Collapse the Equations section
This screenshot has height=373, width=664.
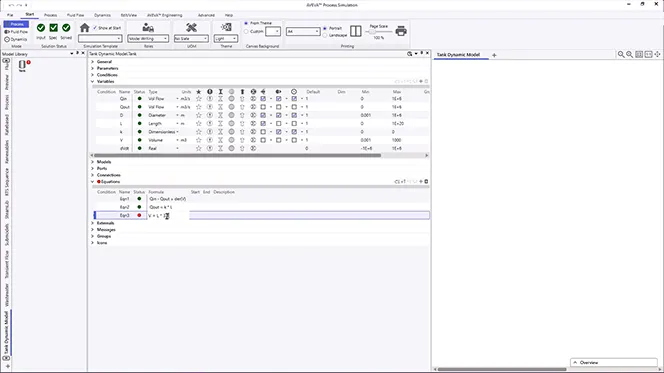tap(93, 182)
